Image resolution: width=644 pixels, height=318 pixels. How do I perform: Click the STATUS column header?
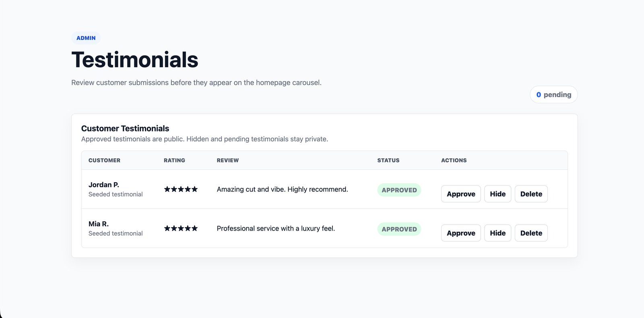(x=388, y=160)
